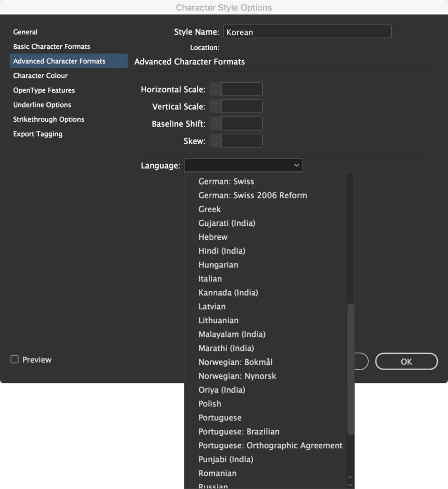Click the Baseline Shift input field

[242, 124]
